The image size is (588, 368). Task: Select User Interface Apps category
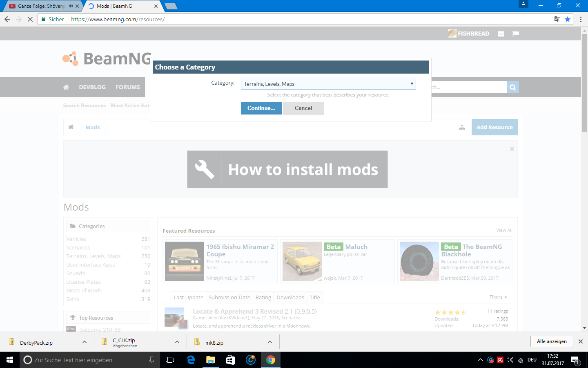[91, 265]
